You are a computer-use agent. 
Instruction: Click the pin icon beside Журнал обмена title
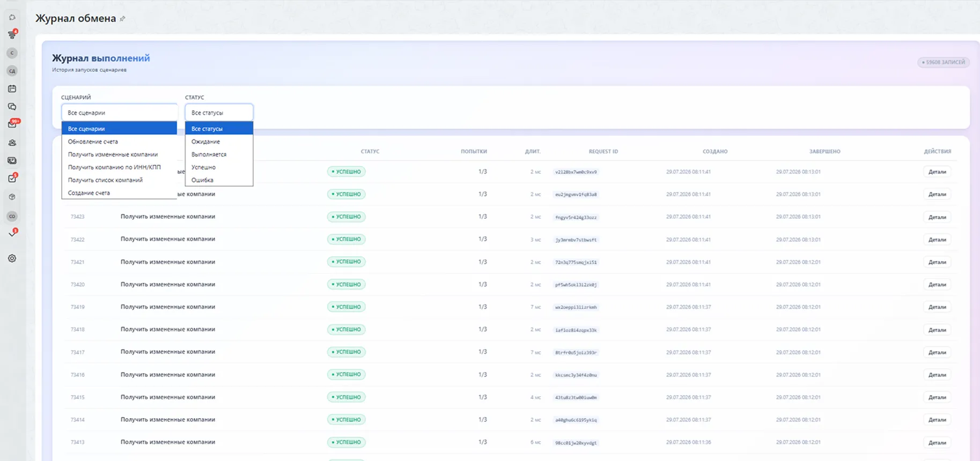[x=123, y=19]
